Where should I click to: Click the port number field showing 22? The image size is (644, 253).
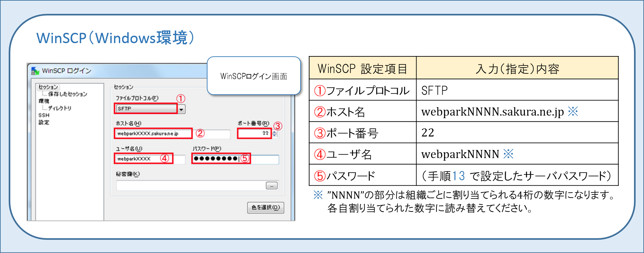[254, 133]
